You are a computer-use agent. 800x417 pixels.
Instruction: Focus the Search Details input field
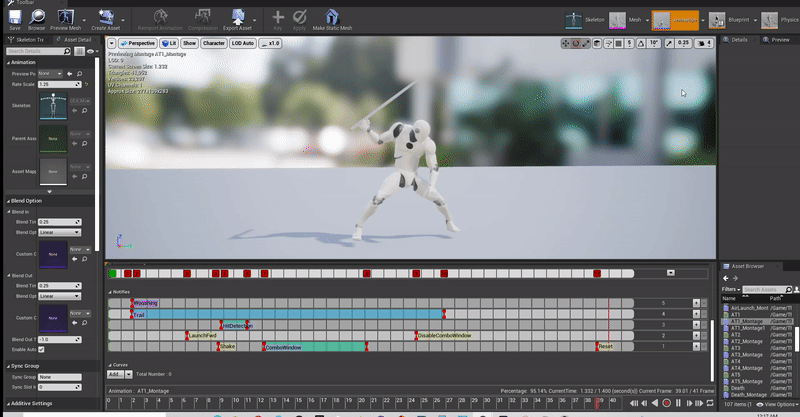tap(38, 51)
